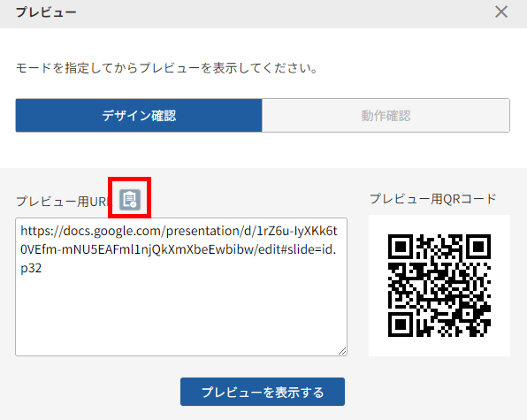
Task: Click the docs.google.com URL first line
Action: pyautogui.click(x=179, y=231)
